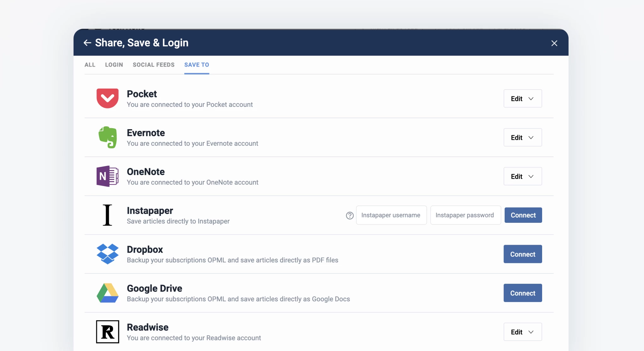Expand the Readwise Edit dropdown

[x=522, y=332]
